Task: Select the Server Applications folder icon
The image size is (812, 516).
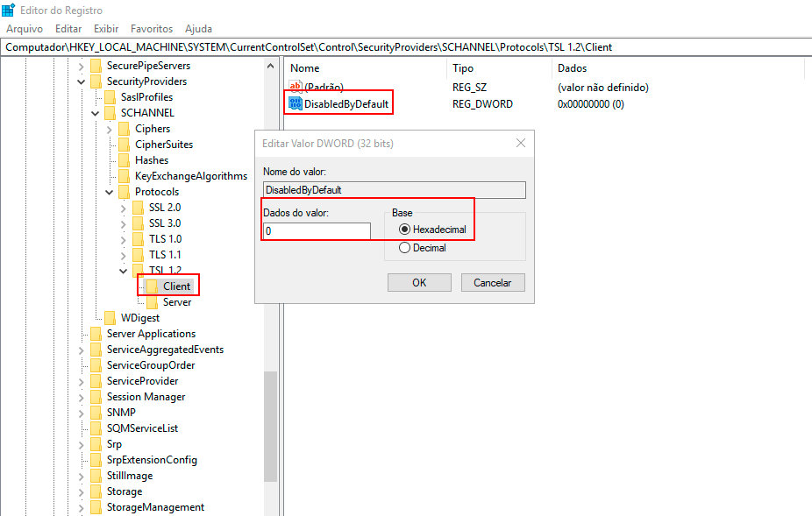Action: (96, 334)
